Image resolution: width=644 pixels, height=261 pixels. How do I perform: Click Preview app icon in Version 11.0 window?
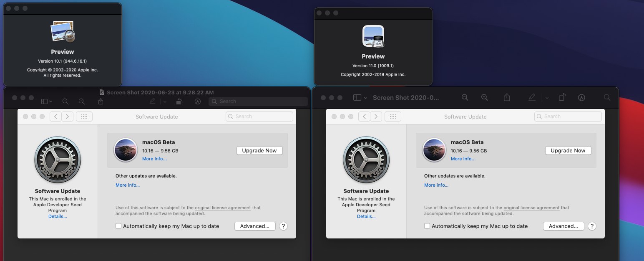click(373, 36)
